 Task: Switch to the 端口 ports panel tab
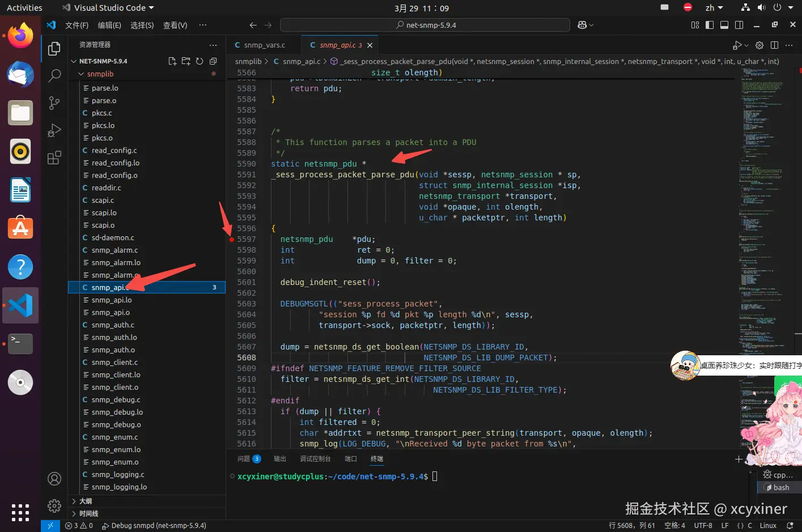pyautogui.click(x=351, y=459)
